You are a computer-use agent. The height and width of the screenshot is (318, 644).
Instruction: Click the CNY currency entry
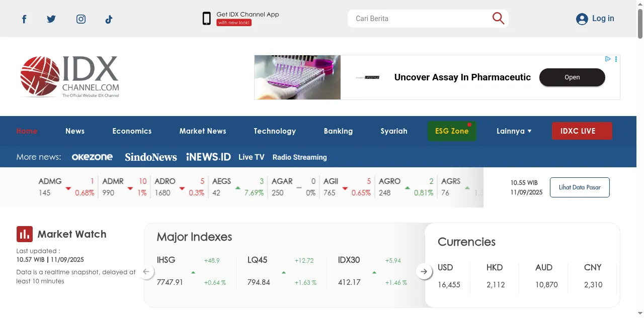coord(593,276)
